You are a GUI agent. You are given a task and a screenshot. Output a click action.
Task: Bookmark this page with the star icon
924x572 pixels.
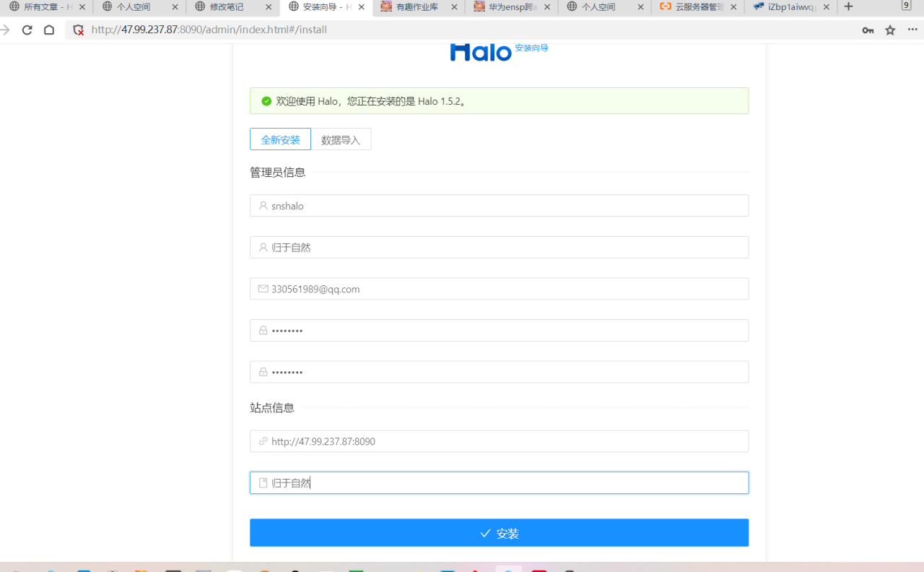890,30
